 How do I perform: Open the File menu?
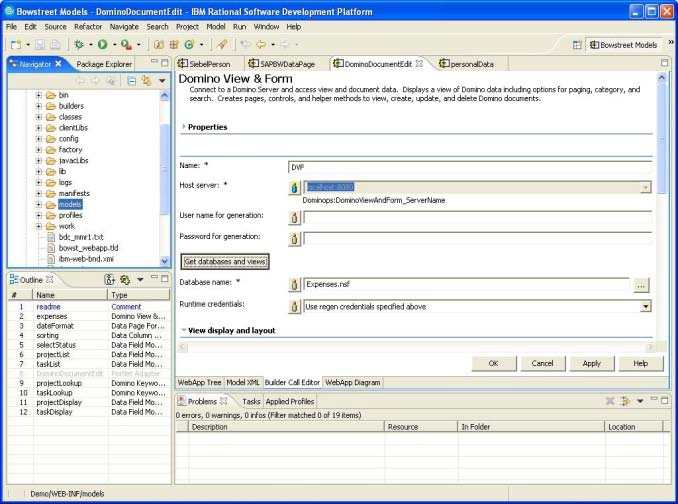click(x=11, y=27)
